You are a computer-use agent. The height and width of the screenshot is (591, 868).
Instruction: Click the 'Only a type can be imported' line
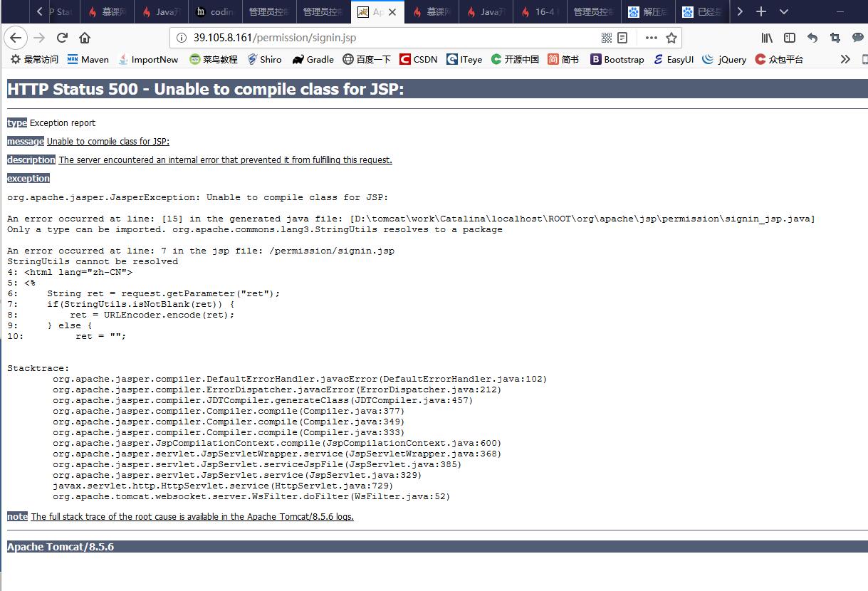pyautogui.click(x=255, y=229)
